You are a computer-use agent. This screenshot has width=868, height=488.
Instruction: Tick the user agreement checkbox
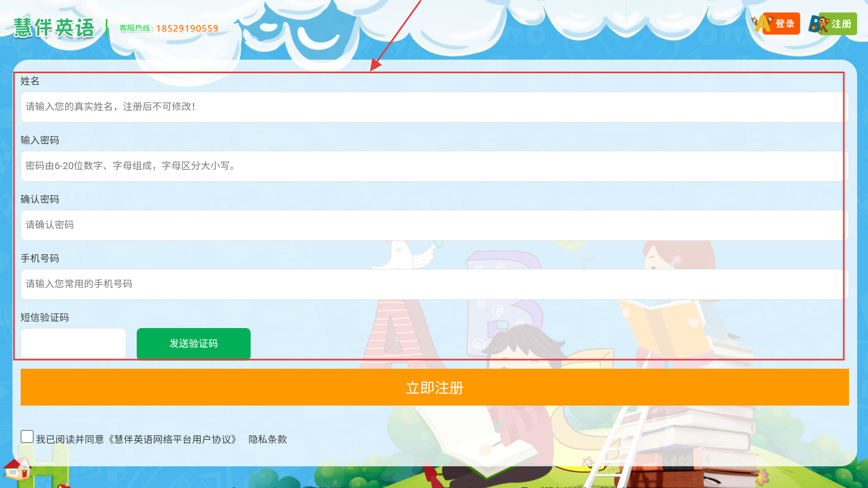click(x=27, y=436)
